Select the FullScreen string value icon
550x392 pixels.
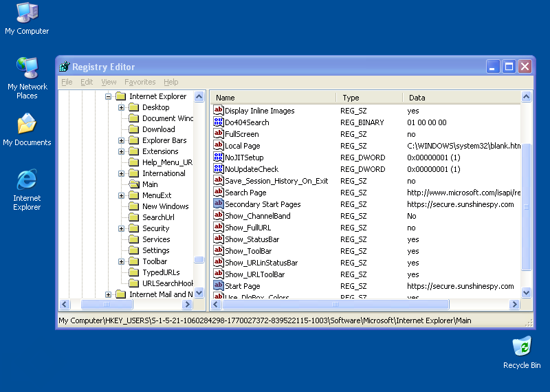pos(218,133)
